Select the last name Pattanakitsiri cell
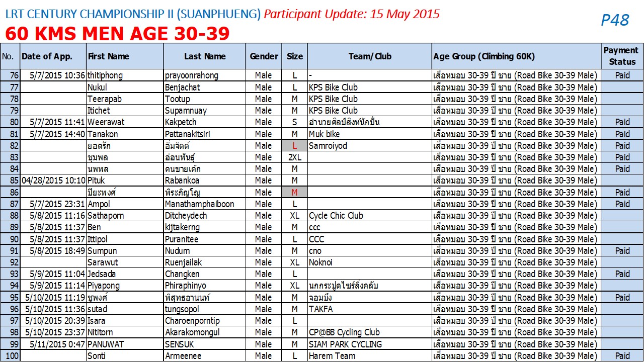Viewport: 644px width, 362px height. (x=205, y=134)
